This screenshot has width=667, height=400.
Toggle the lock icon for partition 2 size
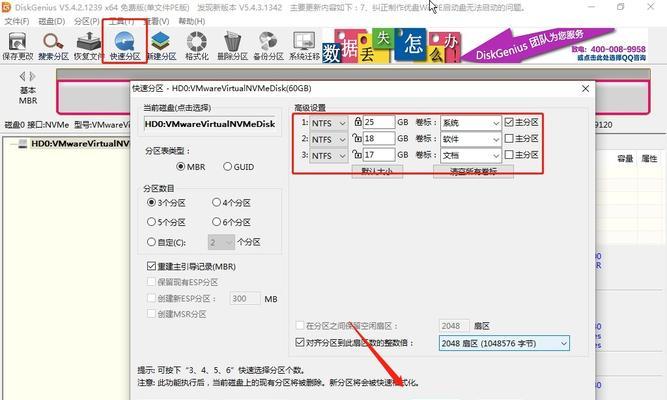(357, 138)
